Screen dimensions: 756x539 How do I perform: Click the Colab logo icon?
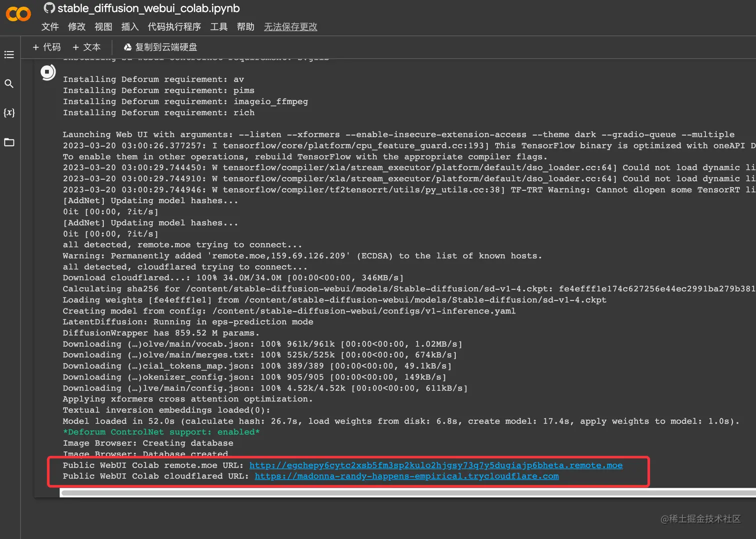[18, 14]
